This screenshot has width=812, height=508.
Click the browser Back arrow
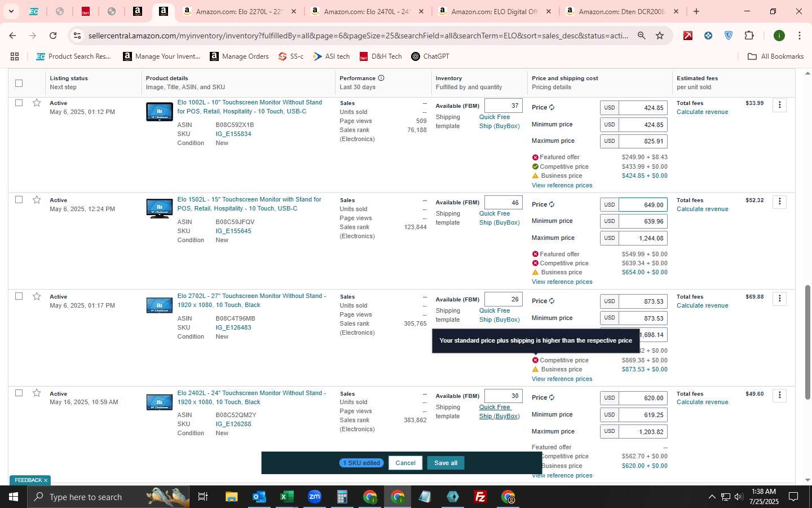coord(12,36)
